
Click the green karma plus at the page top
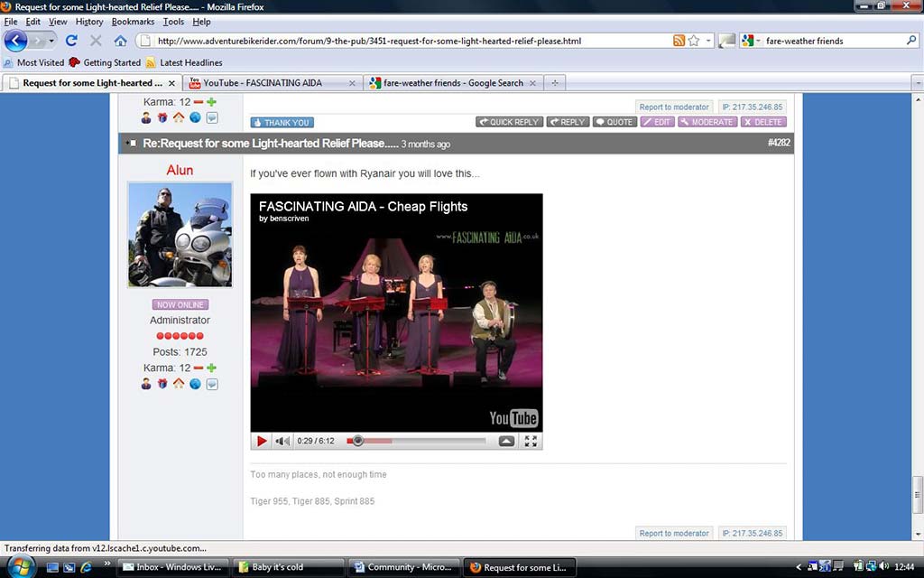pyautogui.click(x=211, y=102)
